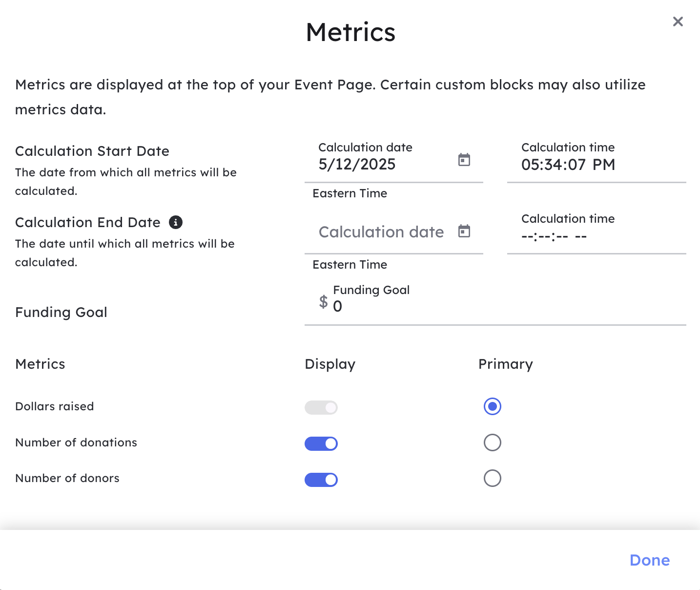Choose Number of donors as primary metric
The image size is (700, 590).
tap(492, 478)
